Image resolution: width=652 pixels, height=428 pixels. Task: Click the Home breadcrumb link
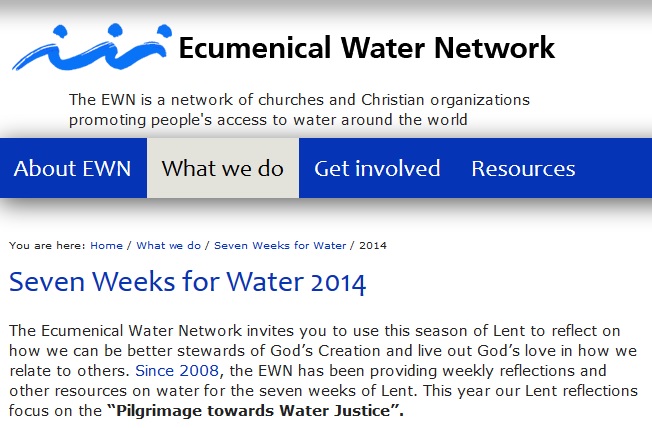pyautogui.click(x=106, y=245)
